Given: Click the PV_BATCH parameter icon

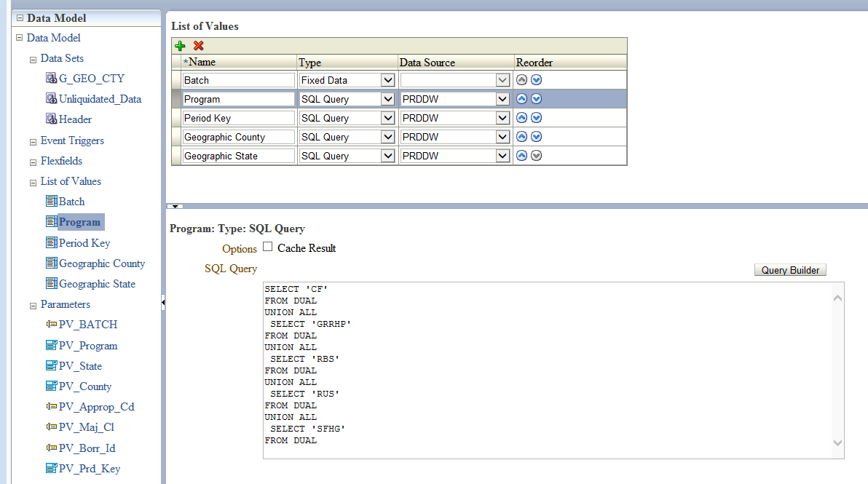Looking at the screenshot, I should coord(52,324).
